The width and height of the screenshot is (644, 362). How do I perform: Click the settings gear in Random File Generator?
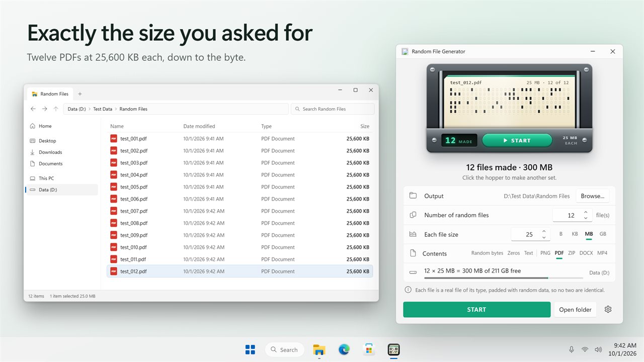[x=608, y=309]
